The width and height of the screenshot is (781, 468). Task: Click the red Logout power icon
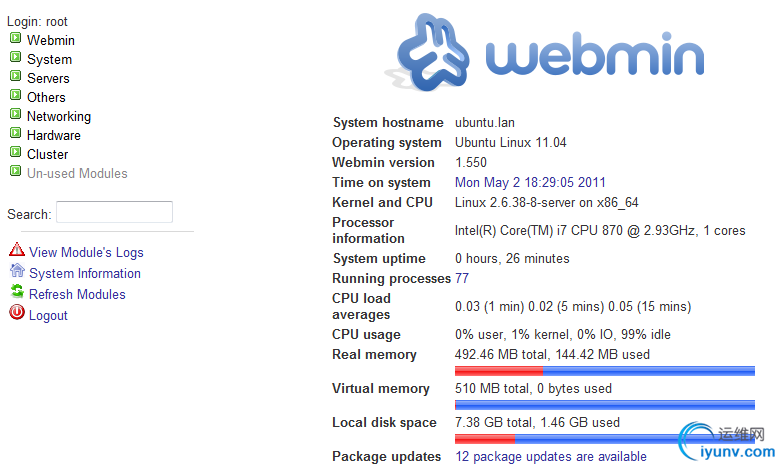tap(16, 313)
